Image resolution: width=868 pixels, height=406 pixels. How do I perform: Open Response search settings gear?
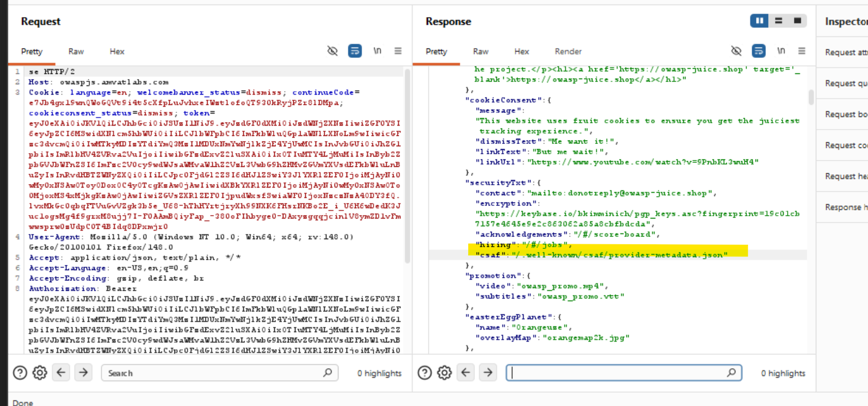[x=444, y=373]
